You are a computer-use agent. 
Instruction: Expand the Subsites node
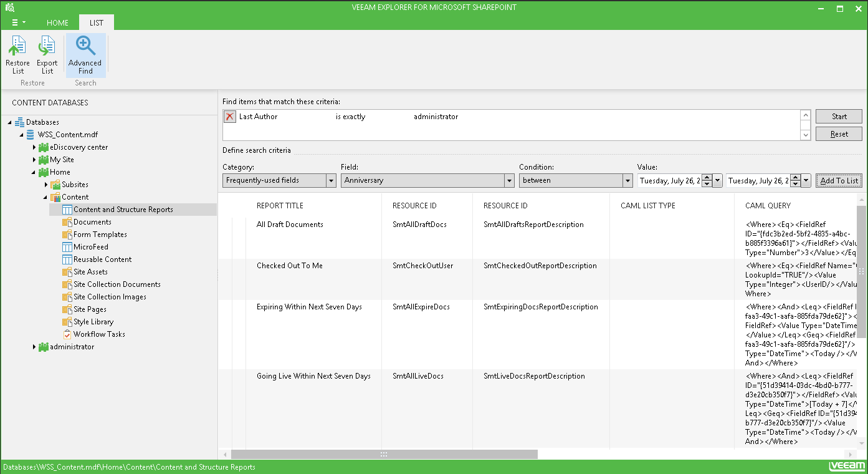[46, 185]
